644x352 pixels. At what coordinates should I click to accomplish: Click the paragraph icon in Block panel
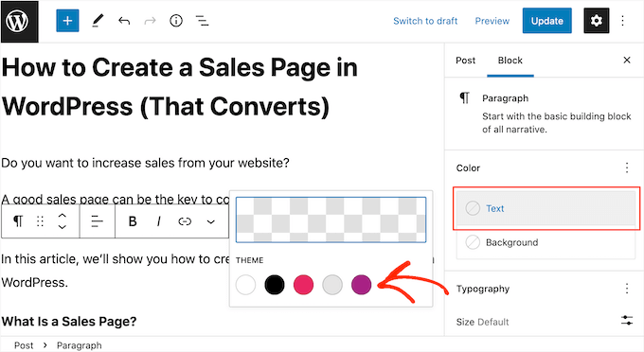[464, 98]
